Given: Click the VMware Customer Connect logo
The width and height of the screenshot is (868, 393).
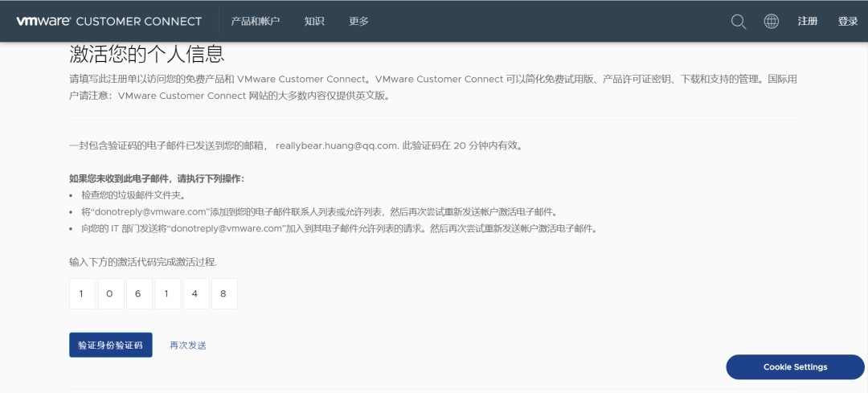Looking at the screenshot, I should click(x=109, y=22).
